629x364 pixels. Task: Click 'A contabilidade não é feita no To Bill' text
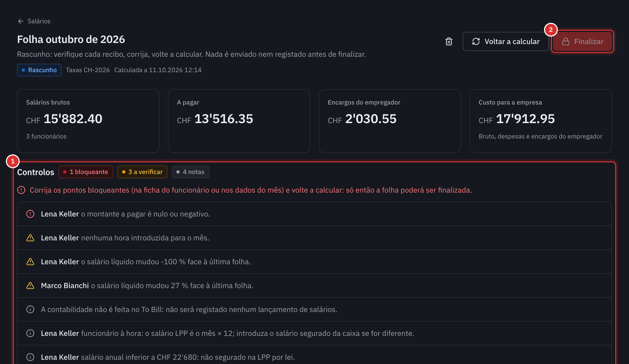tap(189, 309)
